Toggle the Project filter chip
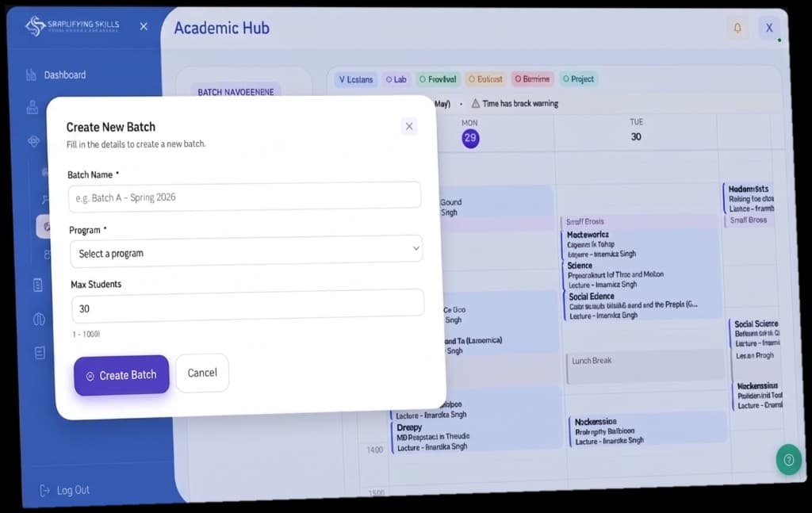The width and height of the screenshot is (812, 513). coord(578,78)
